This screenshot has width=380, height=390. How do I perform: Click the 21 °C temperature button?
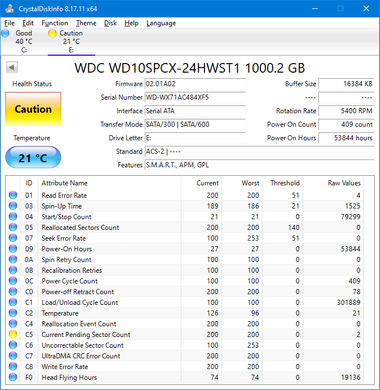pos(33,158)
